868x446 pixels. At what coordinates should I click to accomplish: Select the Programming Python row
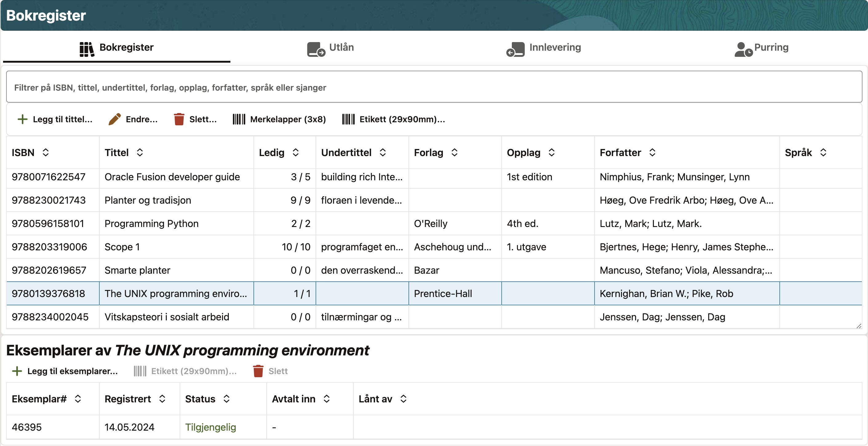point(151,224)
